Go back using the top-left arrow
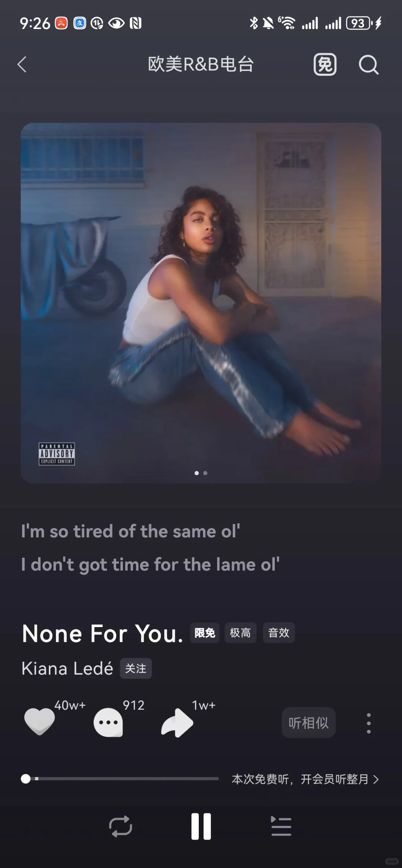Image resolution: width=402 pixels, height=868 pixels. pyautogui.click(x=22, y=64)
